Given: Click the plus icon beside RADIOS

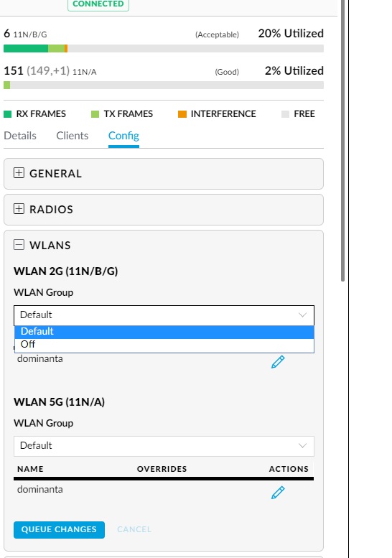Looking at the screenshot, I should [19, 208].
